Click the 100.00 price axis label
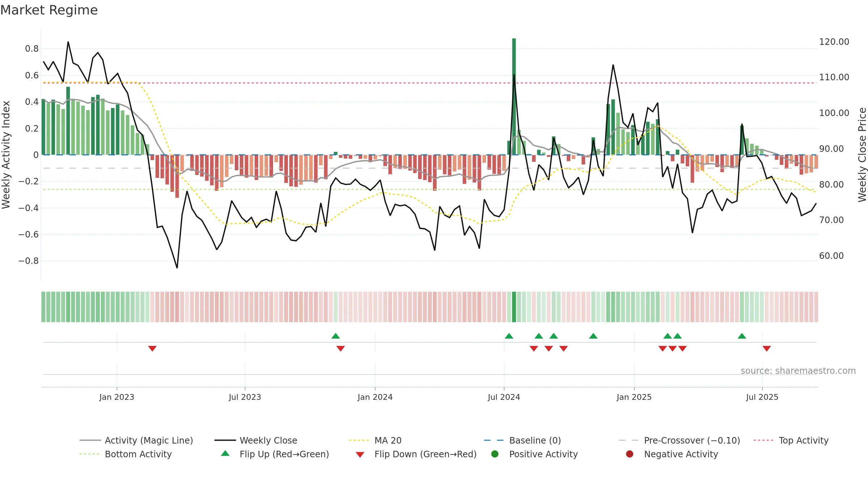Image resolution: width=868 pixels, height=488 pixels. click(834, 113)
